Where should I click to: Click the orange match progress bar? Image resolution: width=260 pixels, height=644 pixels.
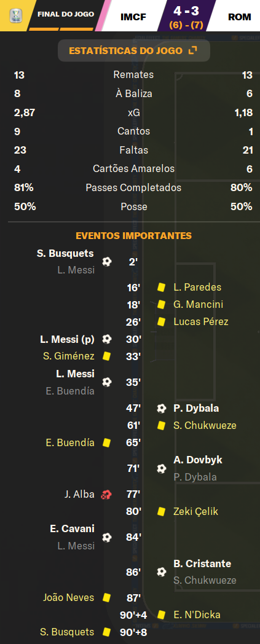[61, 29]
